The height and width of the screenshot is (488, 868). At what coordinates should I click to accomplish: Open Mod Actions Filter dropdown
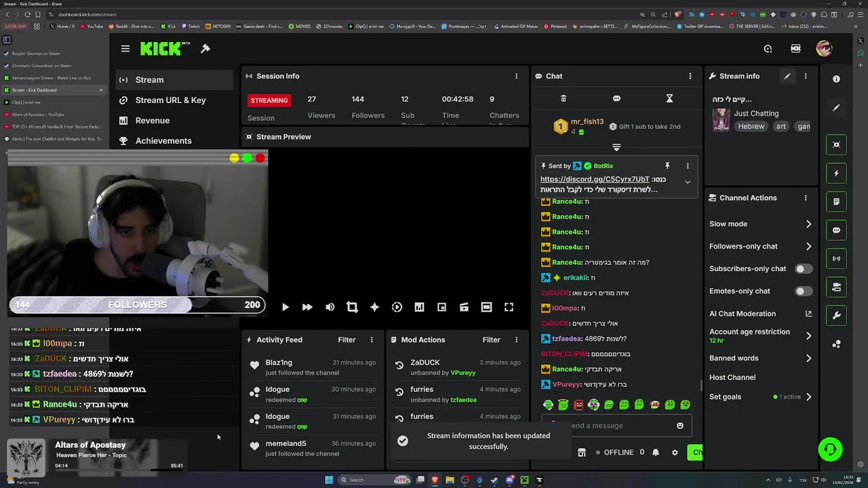point(491,340)
